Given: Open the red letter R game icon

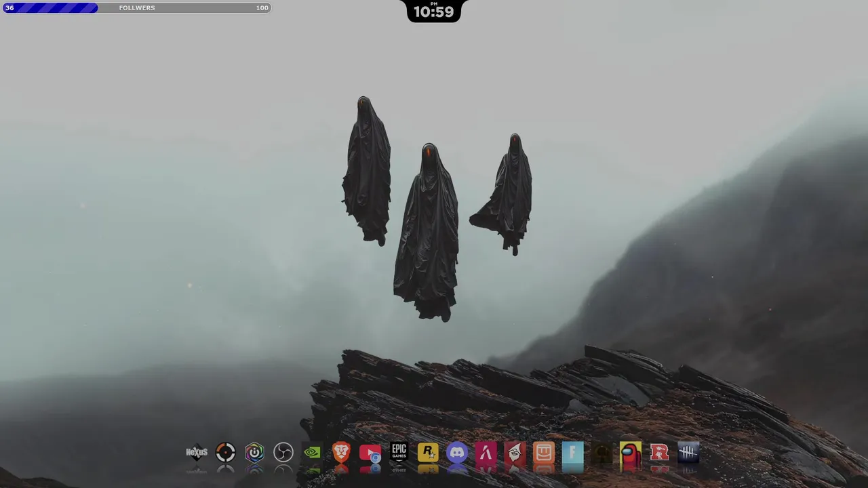Looking at the screenshot, I should (659, 452).
